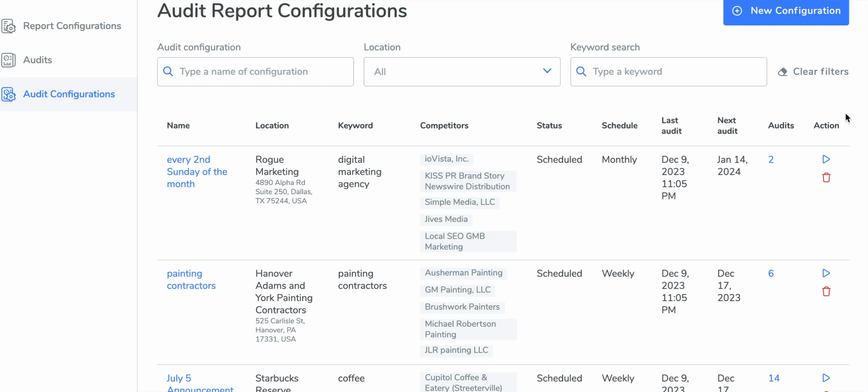Open 'every 2nd Sunday of the month' link

[196, 171]
